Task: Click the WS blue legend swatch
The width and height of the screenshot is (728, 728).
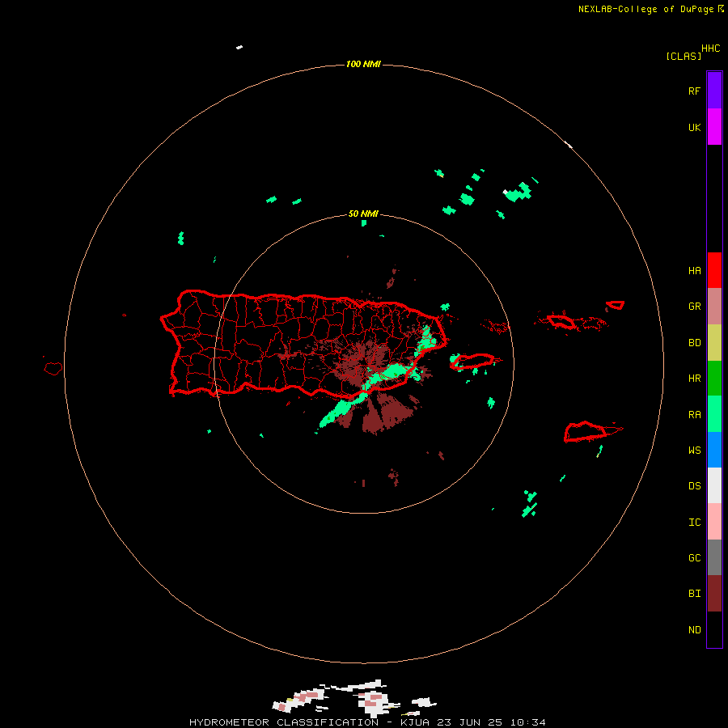Action: [714, 450]
